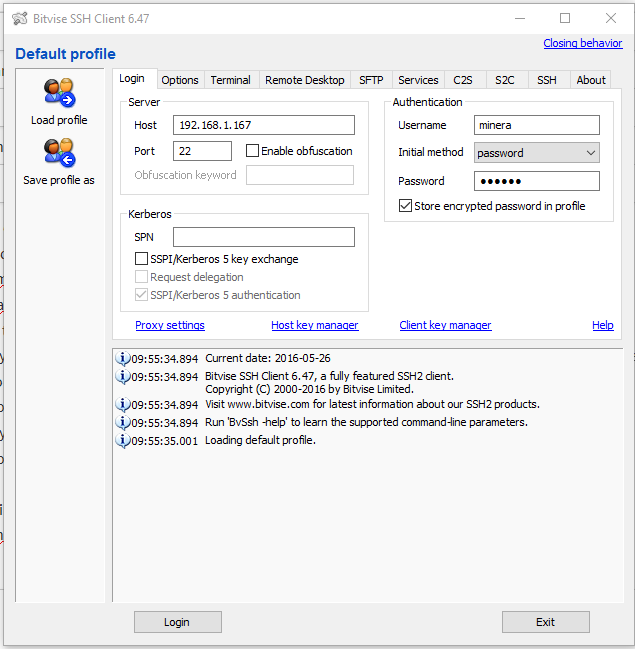Open the Services tab
Viewport: 635px width, 649px height.
tap(418, 80)
